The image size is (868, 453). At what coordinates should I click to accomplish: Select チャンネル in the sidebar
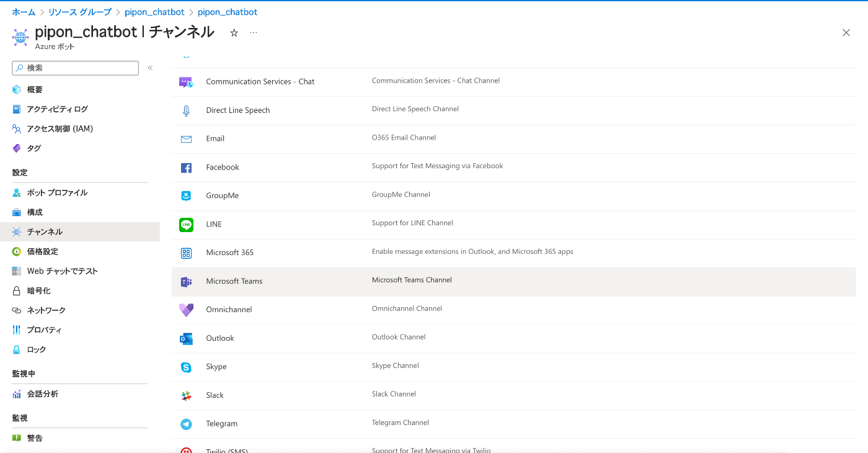point(79,232)
